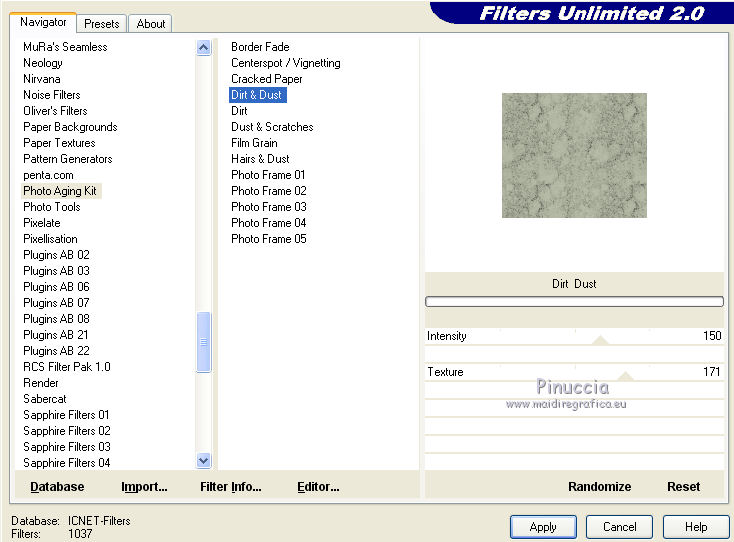Screen dimensions: 734x542
Task: Select Plugins AB 22 category
Action: (56, 351)
